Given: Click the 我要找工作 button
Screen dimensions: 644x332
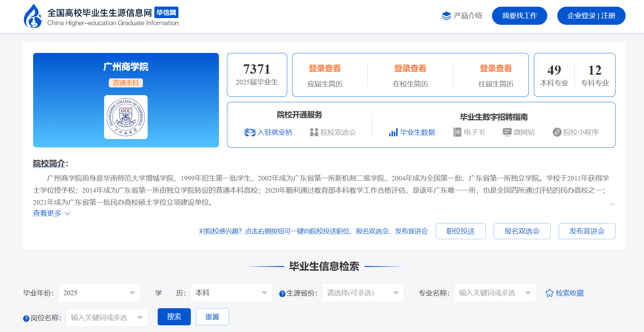Looking at the screenshot, I should (x=519, y=16).
